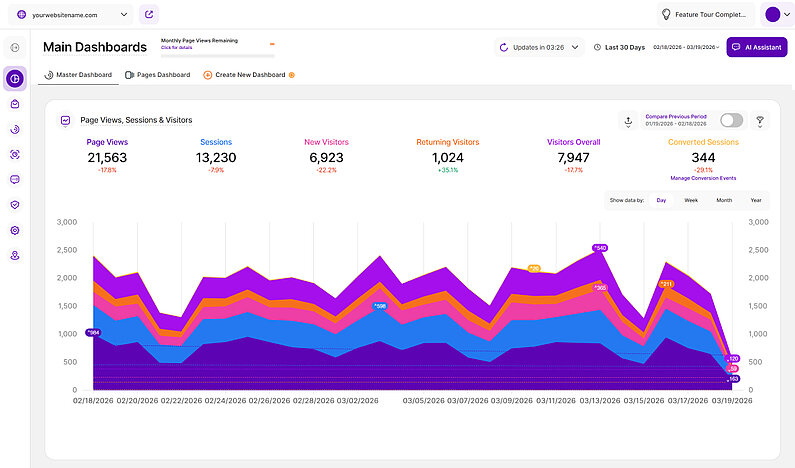Click the shield icon in the sidebar
Viewport: 795px width, 468px height.
(15, 204)
